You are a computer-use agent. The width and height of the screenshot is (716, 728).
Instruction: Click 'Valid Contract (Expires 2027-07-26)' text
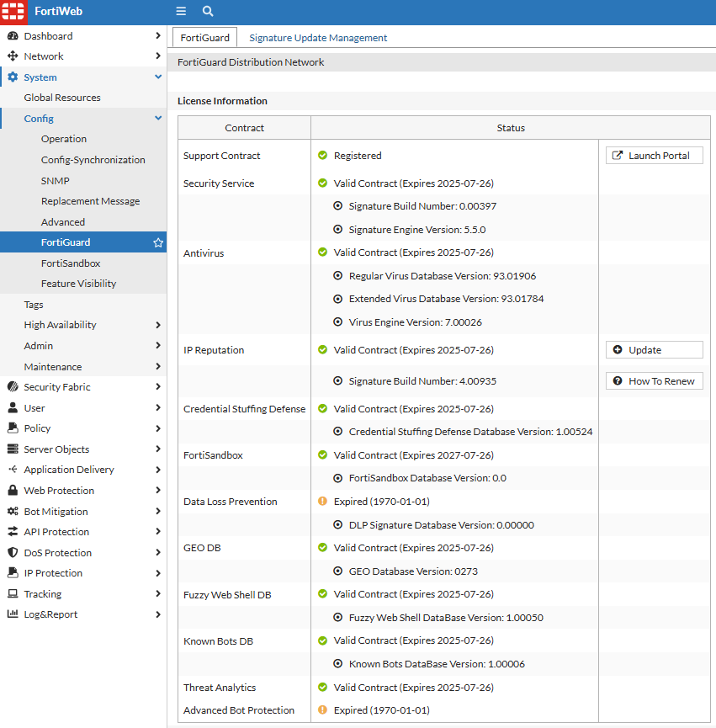(413, 455)
